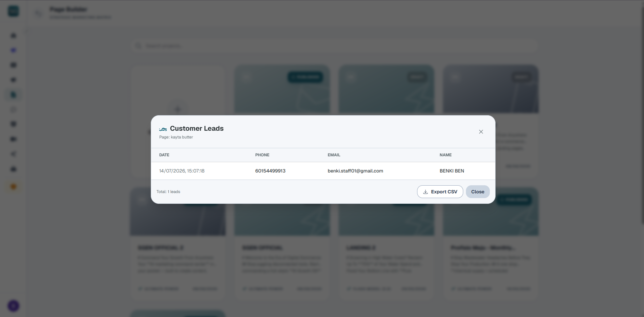The image size is (644, 317).
Task: Click the purple user avatar in the sidebar
Action: click(13, 306)
